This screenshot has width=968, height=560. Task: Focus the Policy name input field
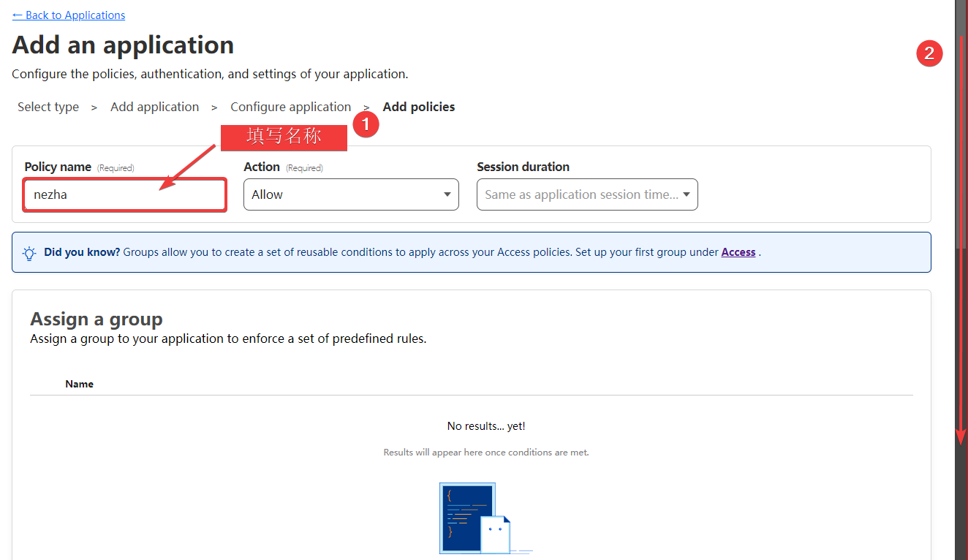click(x=124, y=195)
